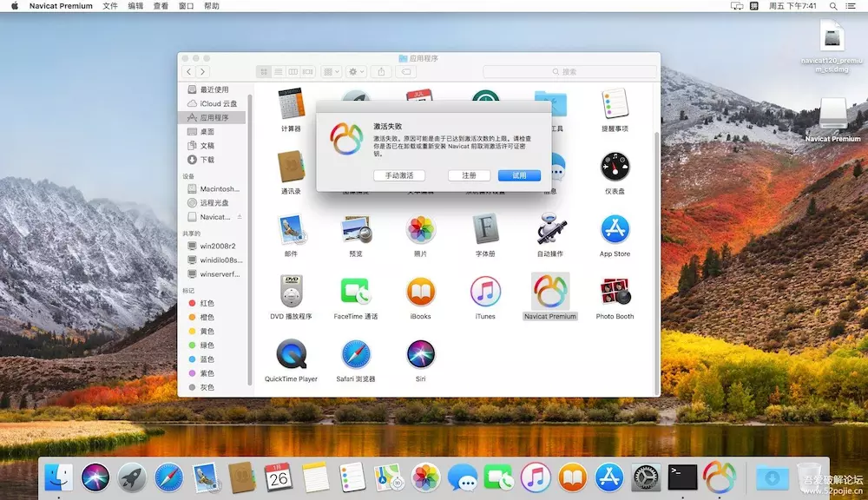The width and height of the screenshot is (868, 500).
Task: Select the 提醒事项 reminders app icon
Action: tap(615, 104)
